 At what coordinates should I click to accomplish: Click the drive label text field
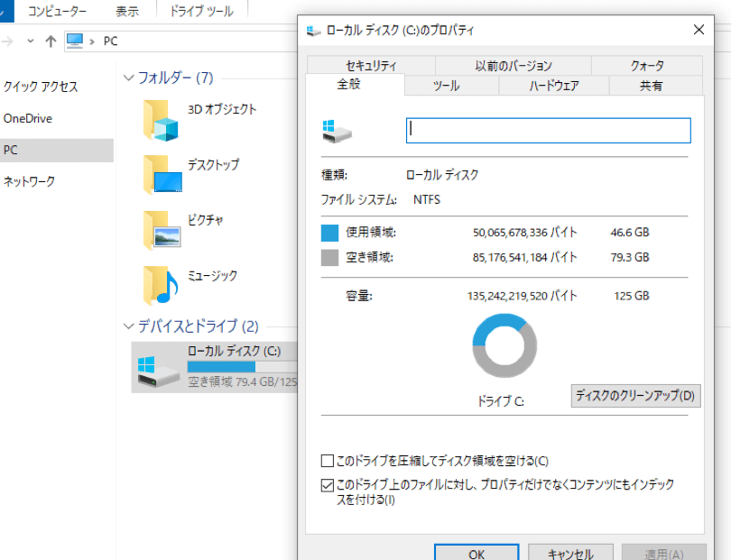548,131
